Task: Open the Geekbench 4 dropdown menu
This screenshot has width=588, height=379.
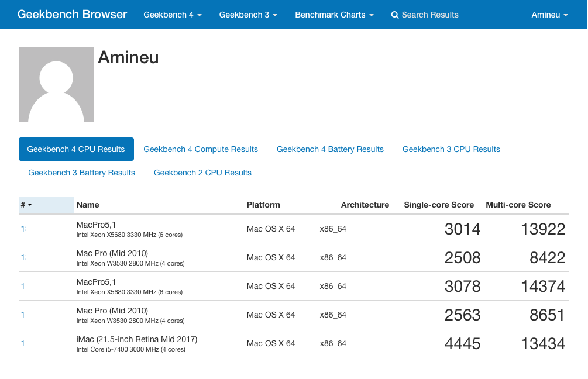Action: (x=173, y=15)
